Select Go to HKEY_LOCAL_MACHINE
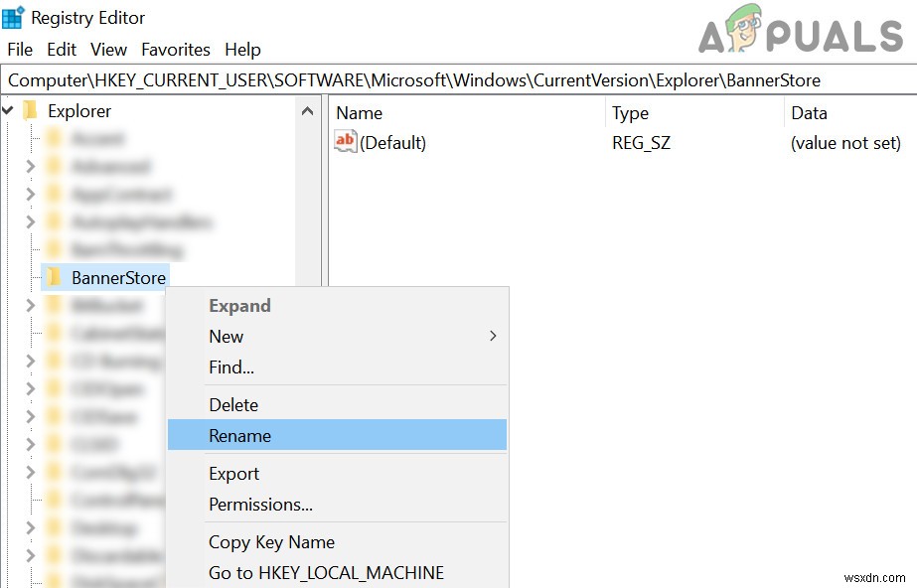The height and width of the screenshot is (588, 917). (x=325, y=572)
